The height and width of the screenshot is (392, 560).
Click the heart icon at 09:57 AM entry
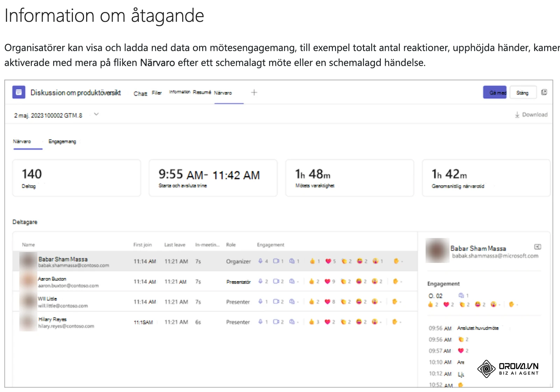461,351
